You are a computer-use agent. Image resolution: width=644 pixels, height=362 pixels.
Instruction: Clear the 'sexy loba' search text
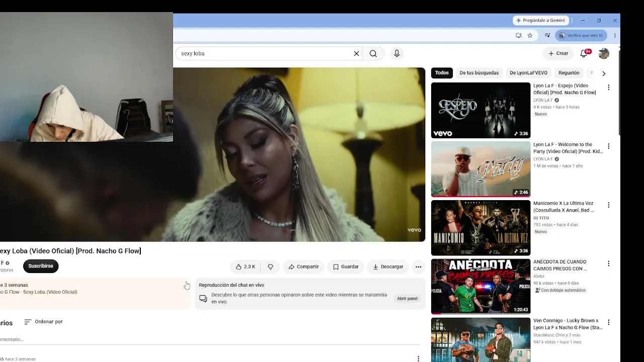(x=356, y=53)
